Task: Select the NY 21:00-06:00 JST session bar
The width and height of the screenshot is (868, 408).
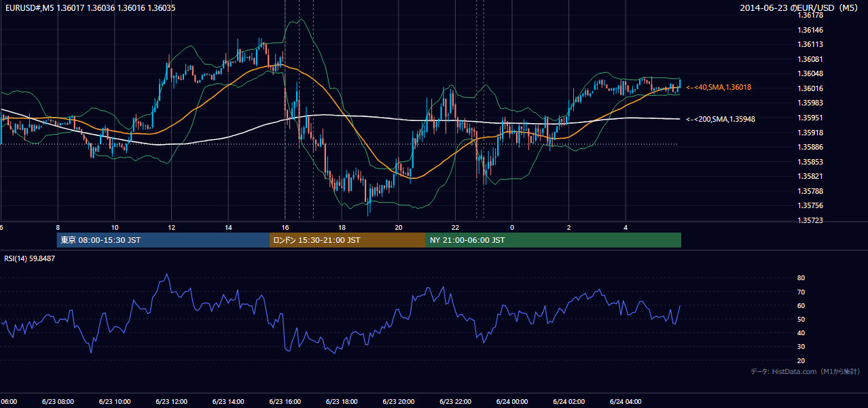Action: point(554,240)
